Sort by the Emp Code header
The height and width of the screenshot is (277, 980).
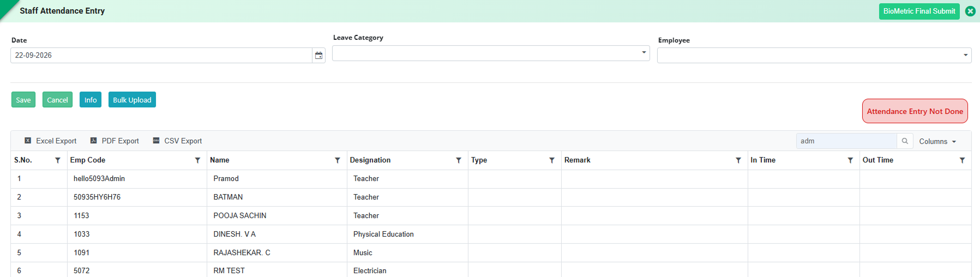pos(88,160)
